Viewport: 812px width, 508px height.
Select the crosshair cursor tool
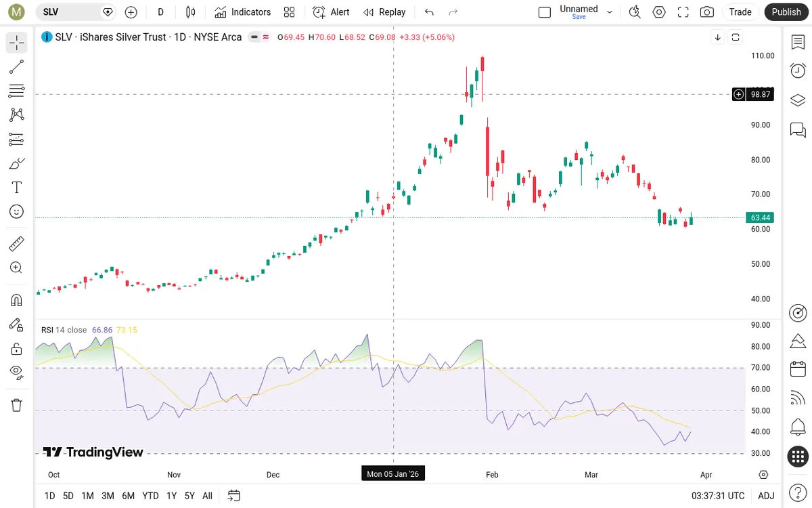pos(17,43)
